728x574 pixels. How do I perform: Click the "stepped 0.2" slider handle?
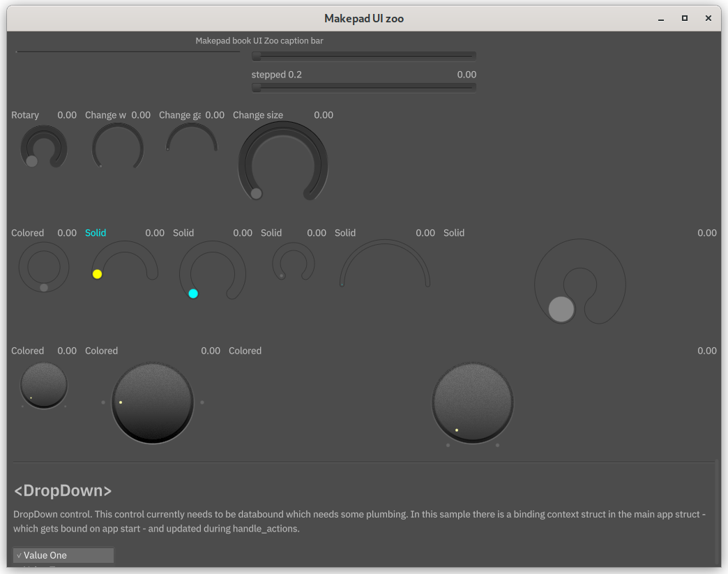coord(257,87)
